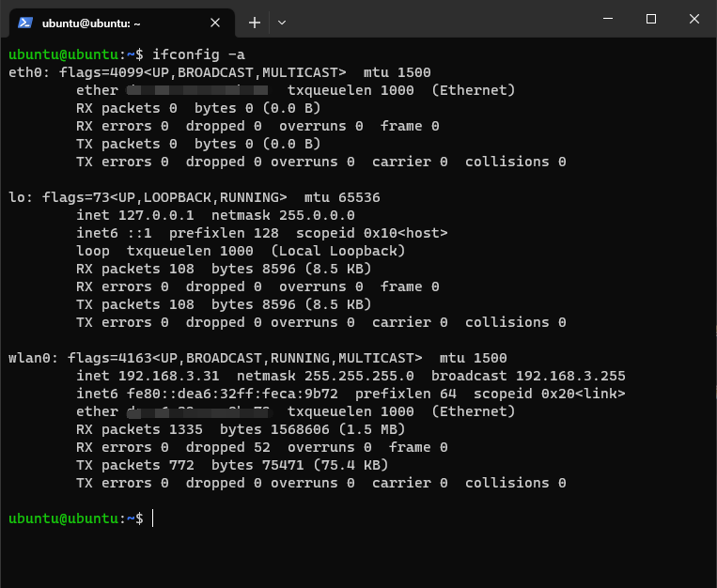Maximize the terminal window
Image resolution: width=717 pixels, height=588 pixels.
point(651,19)
